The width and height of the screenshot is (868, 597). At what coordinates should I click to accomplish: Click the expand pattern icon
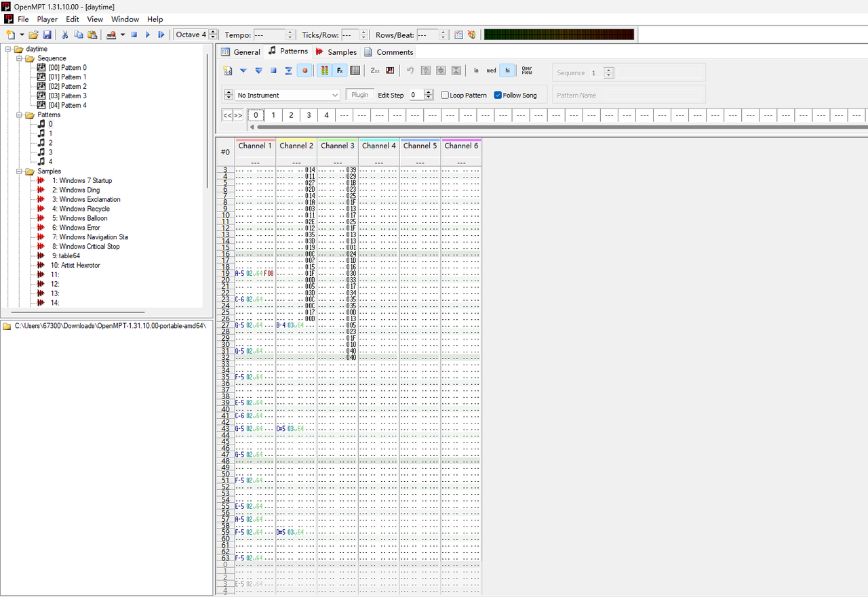441,70
